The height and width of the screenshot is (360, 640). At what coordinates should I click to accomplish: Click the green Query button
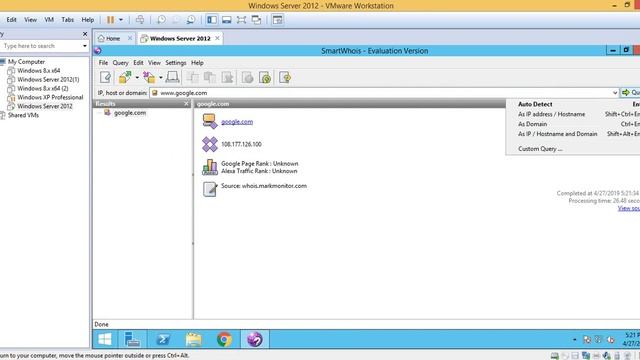630,93
